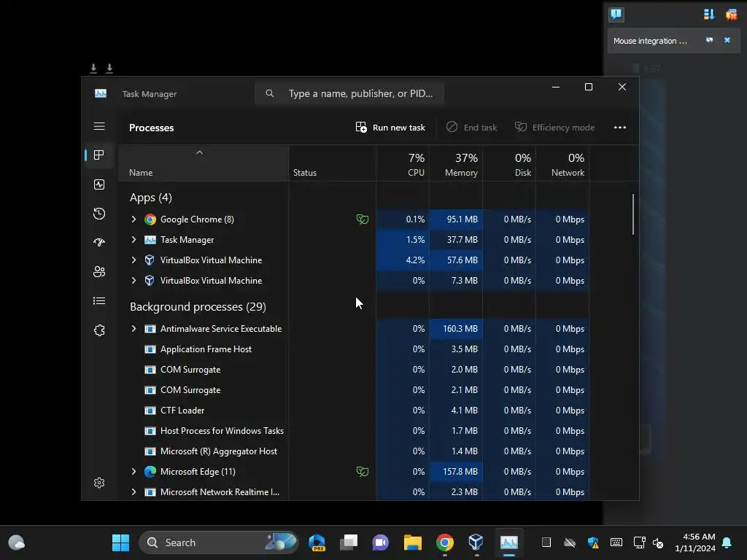Open the Services sidebar icon
This screenshot has height=560, width=747.
click(99, 330)
